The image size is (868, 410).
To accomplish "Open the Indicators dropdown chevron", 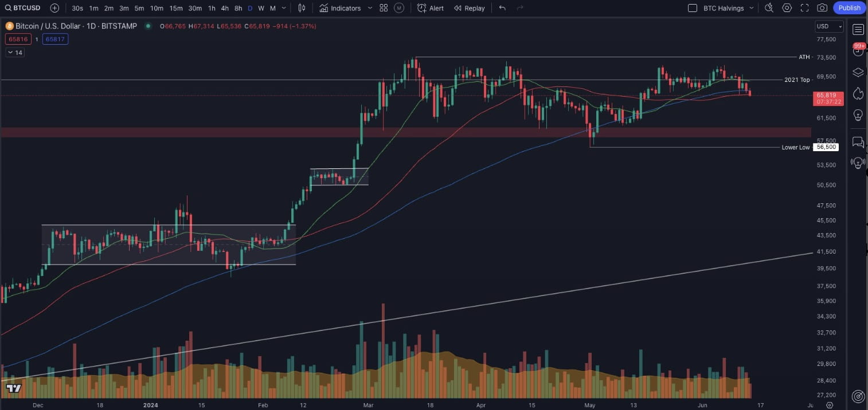I will (370, 8).
